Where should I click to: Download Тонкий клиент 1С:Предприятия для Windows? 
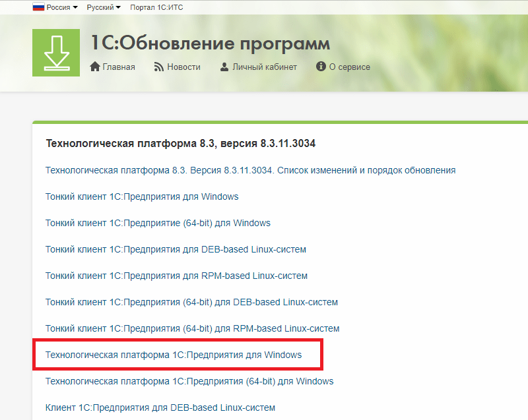click(142, 196)
